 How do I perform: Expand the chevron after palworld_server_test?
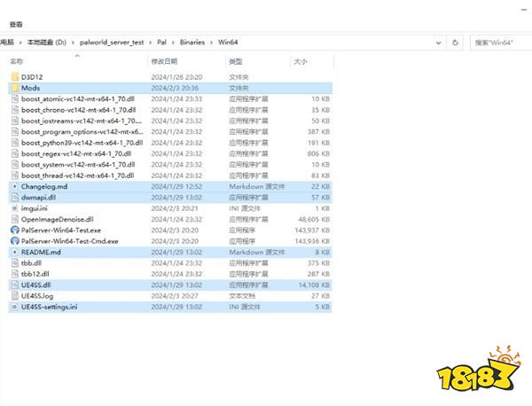coord(151,43)
